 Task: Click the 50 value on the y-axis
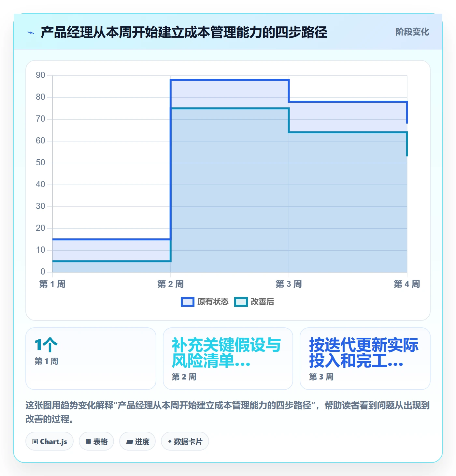pyautogui.click(x=41, y=163)
